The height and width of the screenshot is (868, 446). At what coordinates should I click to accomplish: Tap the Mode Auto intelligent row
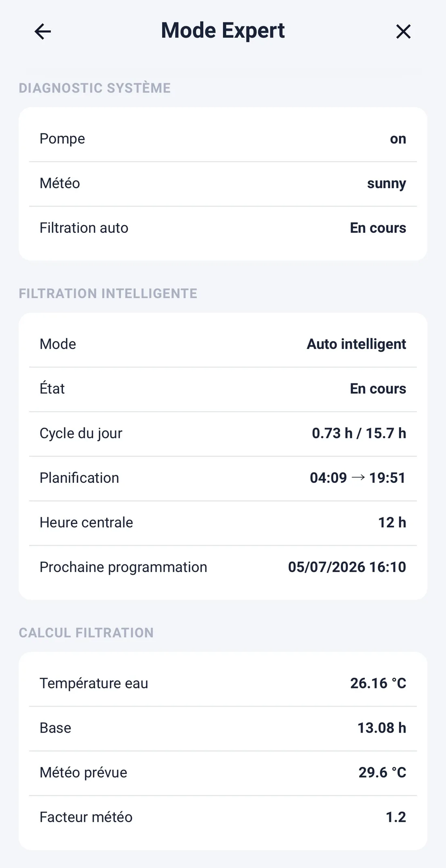223,344
